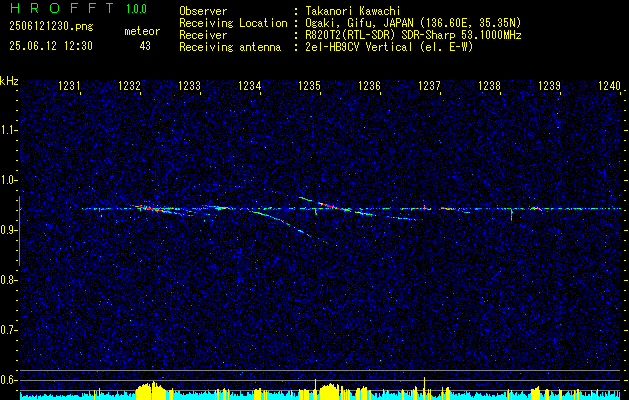The height and width of the screenshot is (400, 629).
Task: Click the 1239 time marker
Action: coord(550,85)
